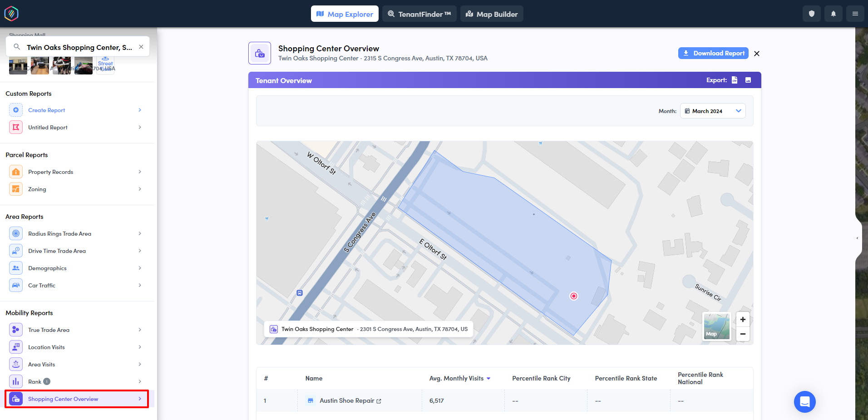868x420 pixels.
Task: Open True Trade Area report item
Action: (x=77, y=330)
